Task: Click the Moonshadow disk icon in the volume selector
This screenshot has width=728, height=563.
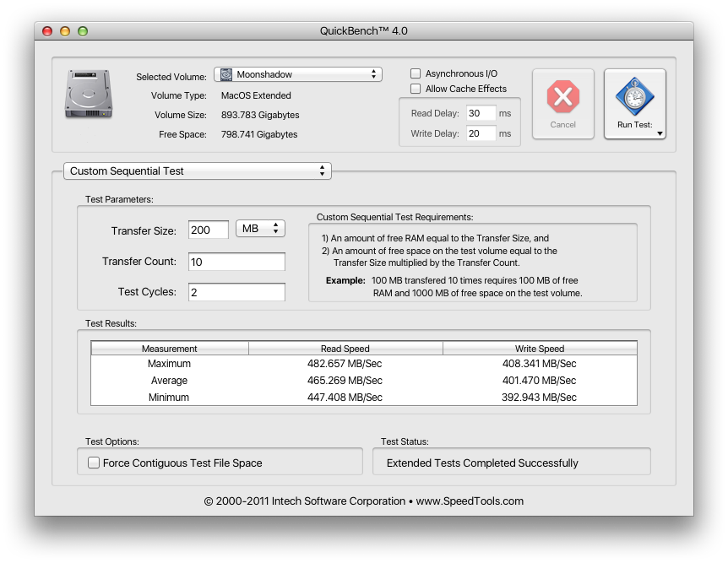Action: click(226, 74)
